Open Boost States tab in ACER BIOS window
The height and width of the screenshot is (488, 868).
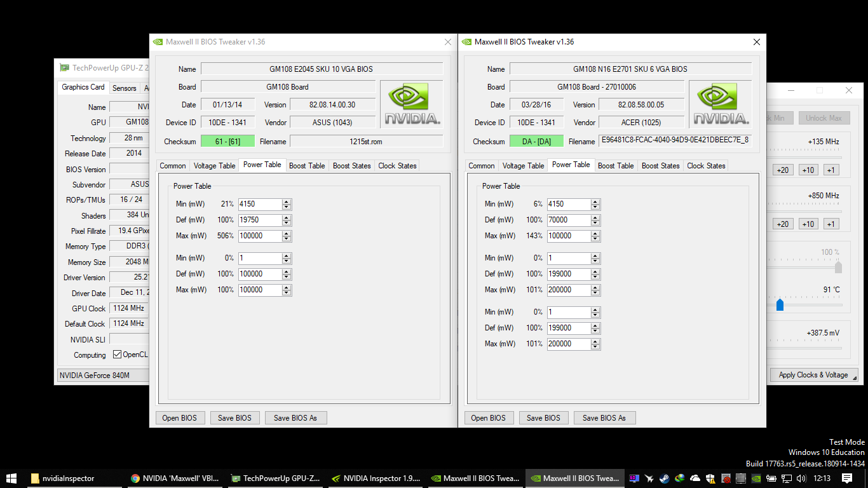click(661, 166)
